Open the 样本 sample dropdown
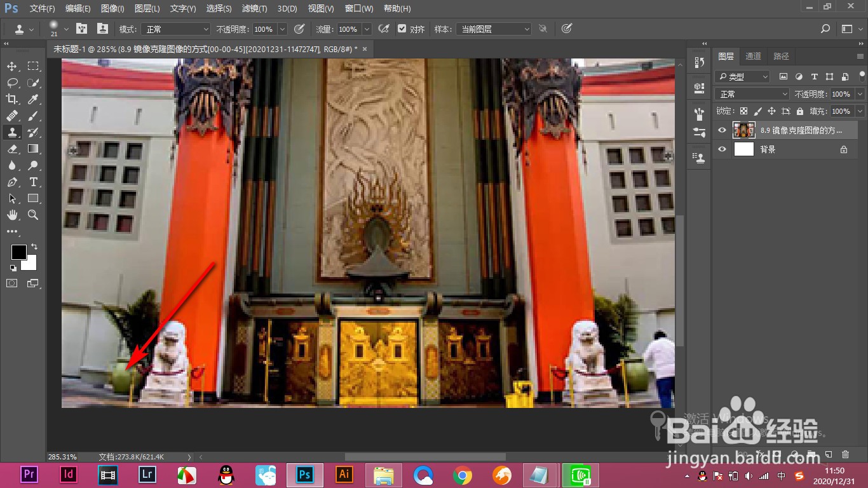868x488 pixels. (x=494, y=29)
